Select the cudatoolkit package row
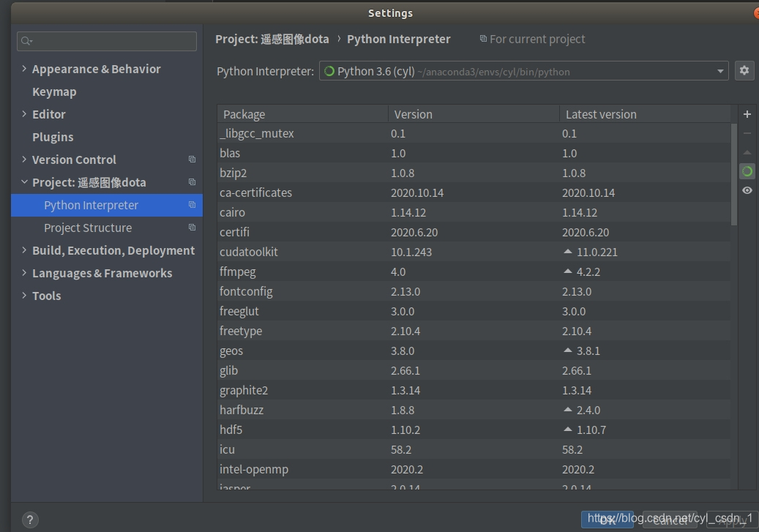759x532 pixels. [x=474, y=252]
